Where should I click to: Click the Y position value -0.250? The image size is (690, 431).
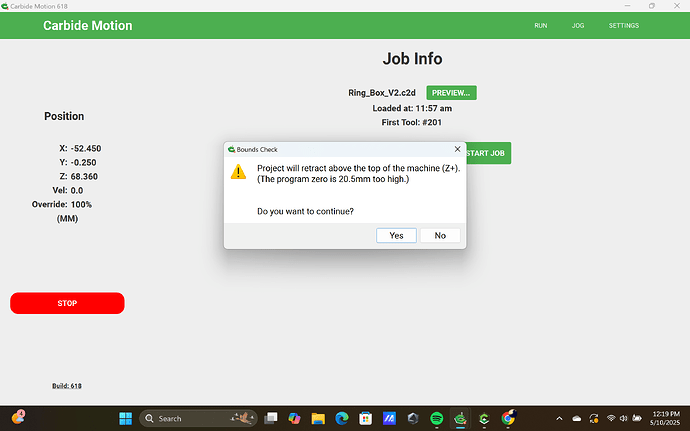[83, 162]
